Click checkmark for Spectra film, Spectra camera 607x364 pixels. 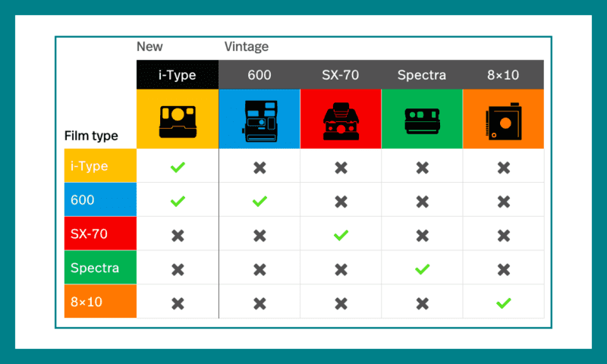[x=422, y=269]
